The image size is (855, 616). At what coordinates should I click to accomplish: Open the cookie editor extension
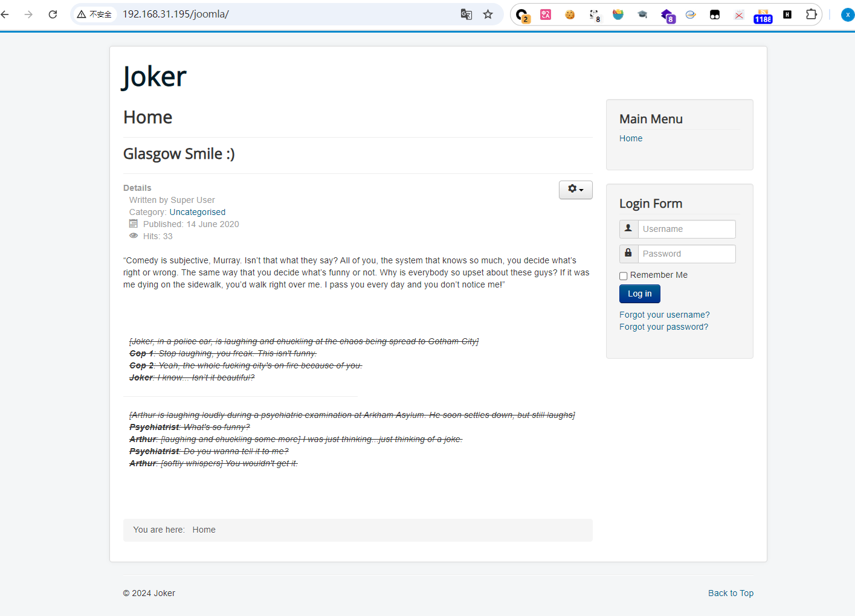click(570, 14)
